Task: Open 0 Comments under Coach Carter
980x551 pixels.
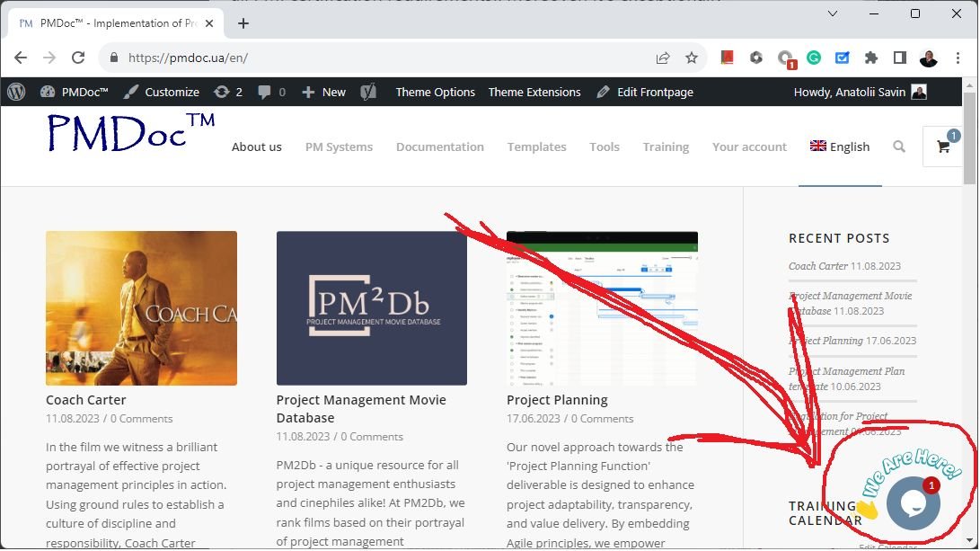Action: tap(141, 418)
